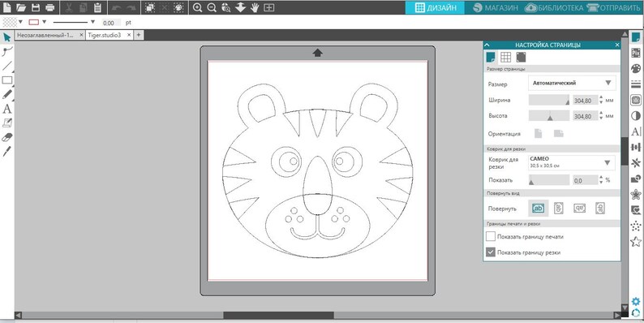This screenshot has height=323, width=644.
Task: Redo the action with right arrow
Action: point(131,8)
